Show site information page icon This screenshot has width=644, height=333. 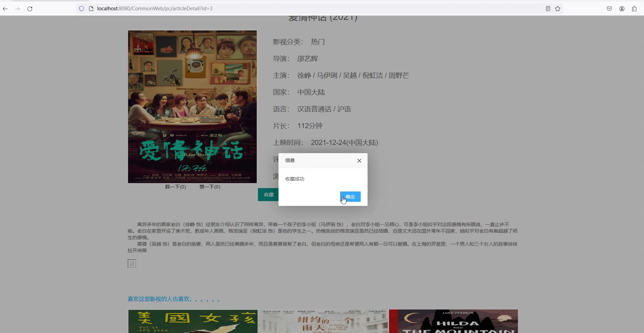tap(91, 9)
